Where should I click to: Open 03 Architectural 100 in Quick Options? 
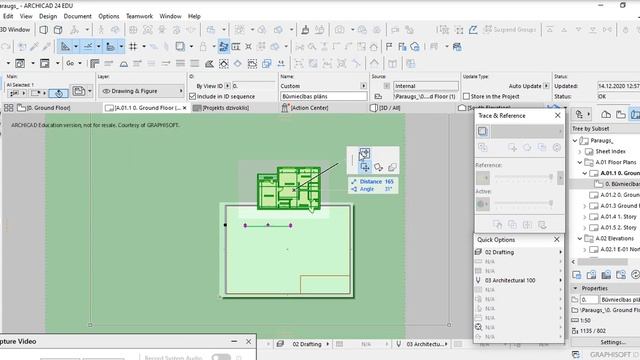pos(519,280)
